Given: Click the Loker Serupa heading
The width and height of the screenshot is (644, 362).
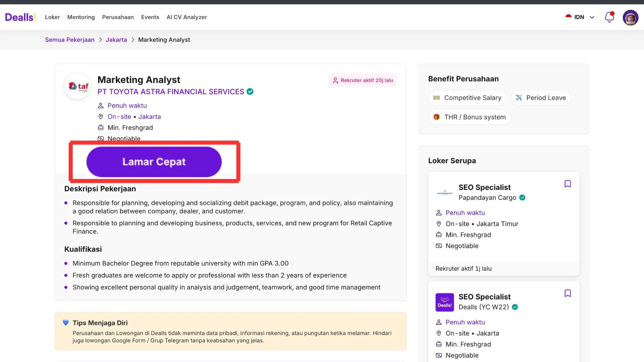Looking at the screenshot, I should pos(452,161).
